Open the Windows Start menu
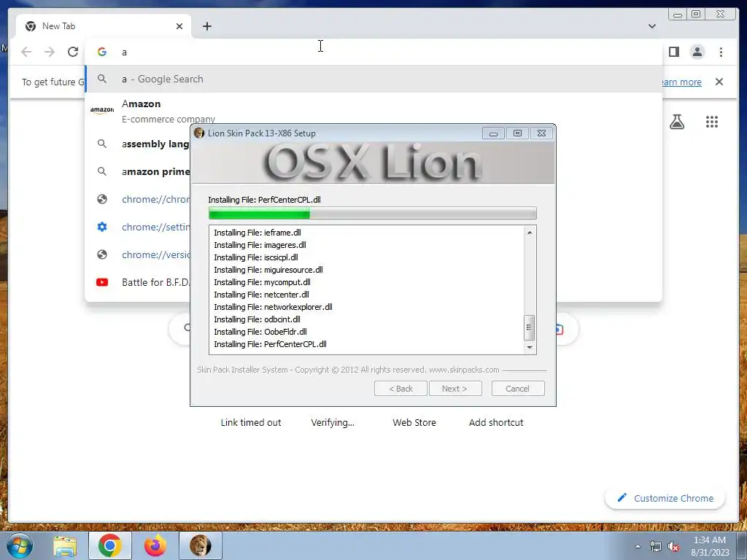Viewport: 747px width, 560px height. pos(19,545)
